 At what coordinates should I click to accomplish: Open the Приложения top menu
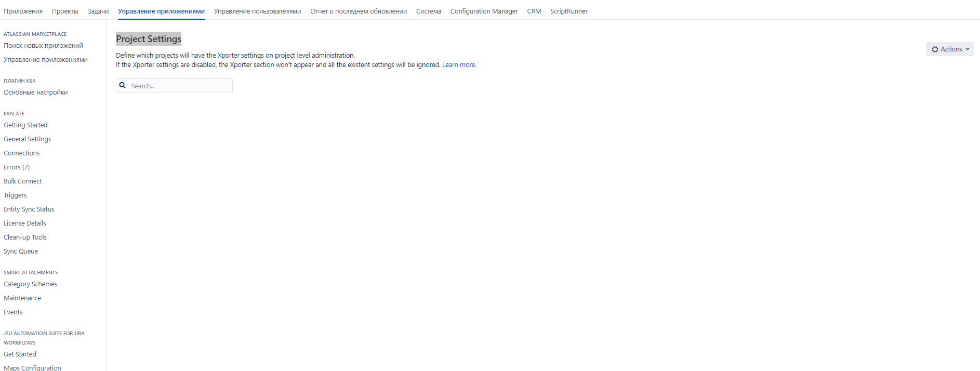(23, 11)
